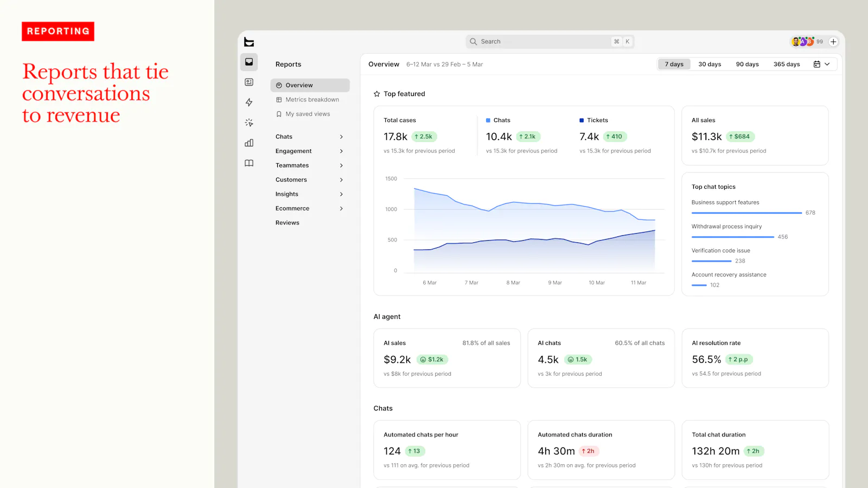This screenshot has width=868, height=488.
Task: Click the Metrics breakdown table icon
Action: [x=279, y=100]
